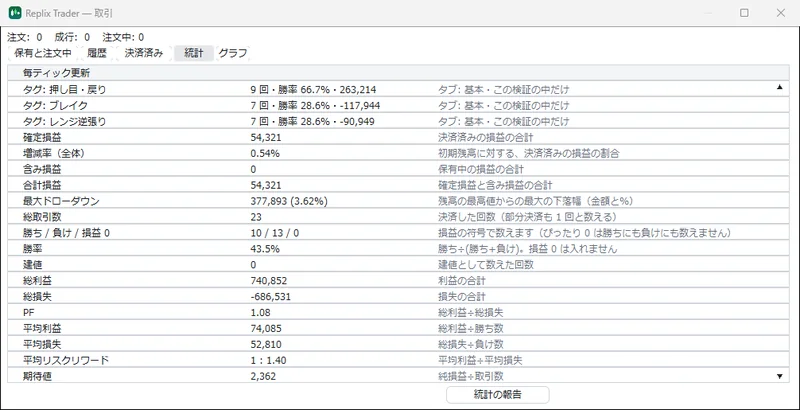
Task: Open the 保有と注文中 tab
Action: coord(43,53)
